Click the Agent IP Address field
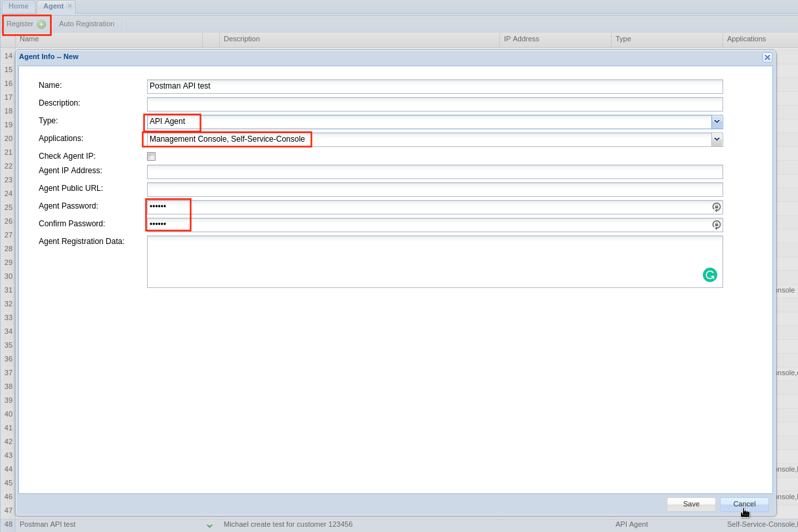Screen dimensions: 798x532 coord(433,172)
